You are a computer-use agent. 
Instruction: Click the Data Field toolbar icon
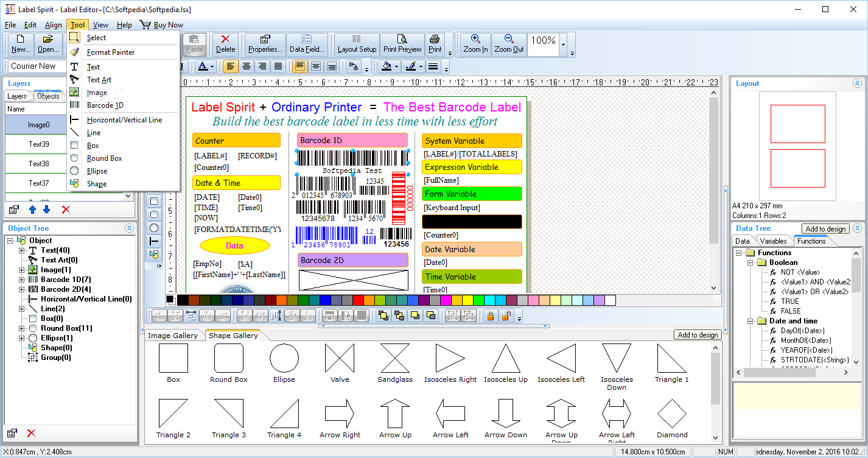click(x=307, y=44)
